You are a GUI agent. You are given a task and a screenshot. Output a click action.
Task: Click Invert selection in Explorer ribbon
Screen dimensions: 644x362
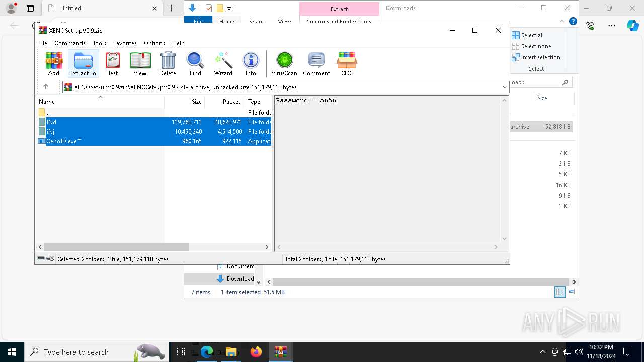point(536,57)
